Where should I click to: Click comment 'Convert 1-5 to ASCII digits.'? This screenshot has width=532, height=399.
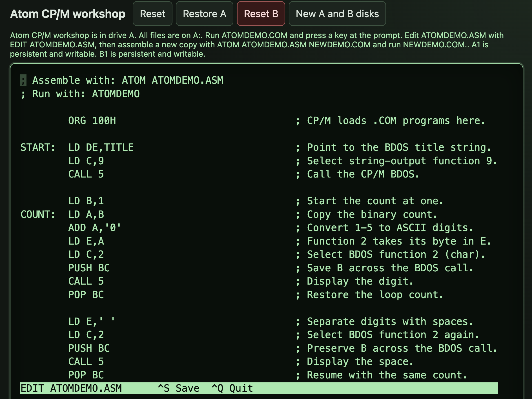390,228
